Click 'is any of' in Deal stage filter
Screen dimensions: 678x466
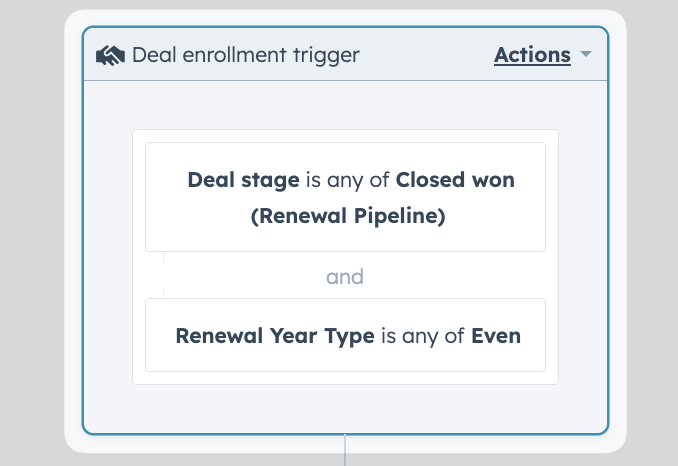(x=348, y=180)
